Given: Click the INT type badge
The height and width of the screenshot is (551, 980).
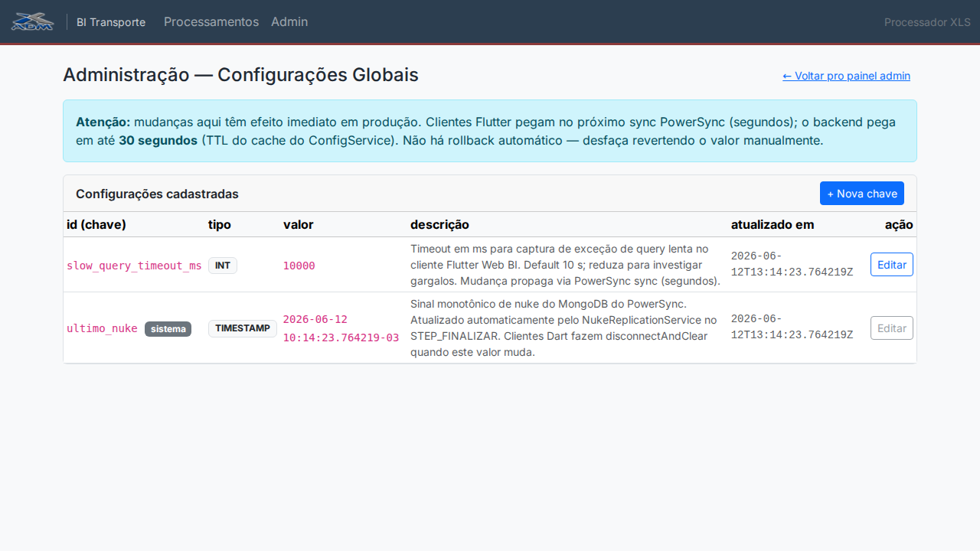Looking at the screenshot, I should (223, 266).
